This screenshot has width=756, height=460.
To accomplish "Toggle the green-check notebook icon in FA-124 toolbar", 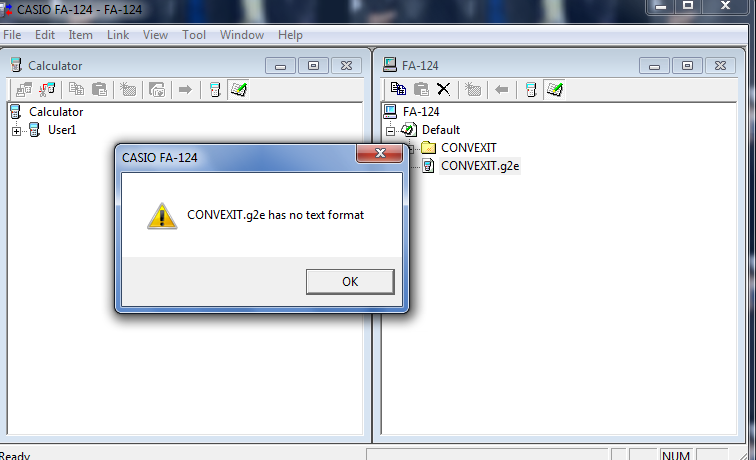I will 554,89.
